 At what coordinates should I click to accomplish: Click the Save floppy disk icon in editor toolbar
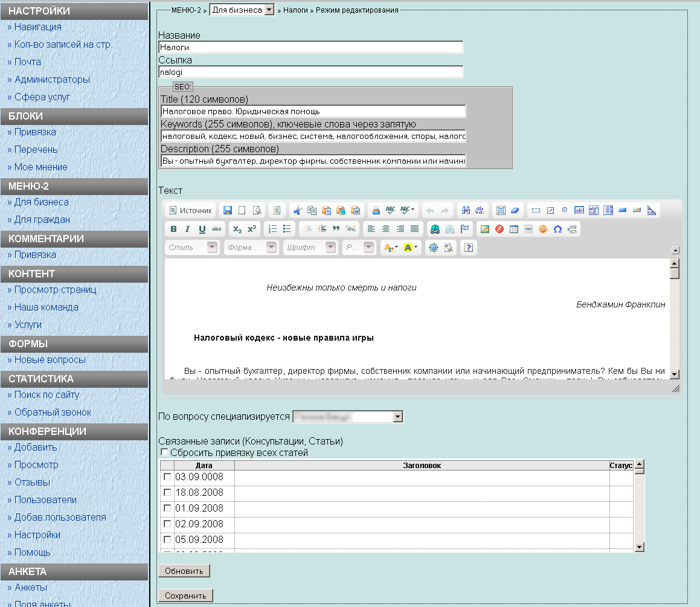tap(228, 210)
